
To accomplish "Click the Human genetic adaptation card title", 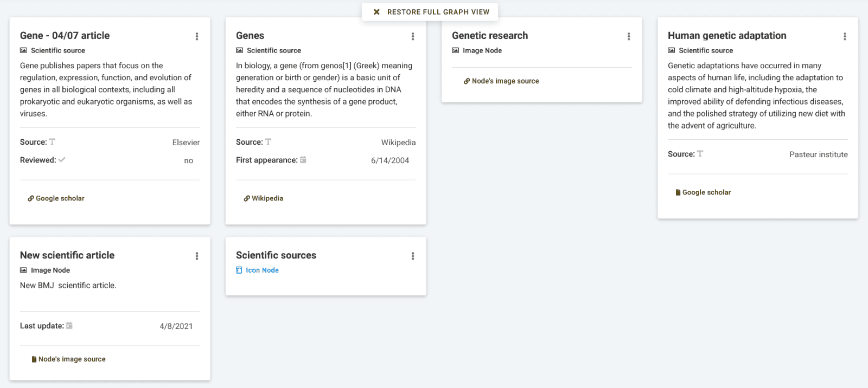I will pyautogui.click(x=727, y=36).
